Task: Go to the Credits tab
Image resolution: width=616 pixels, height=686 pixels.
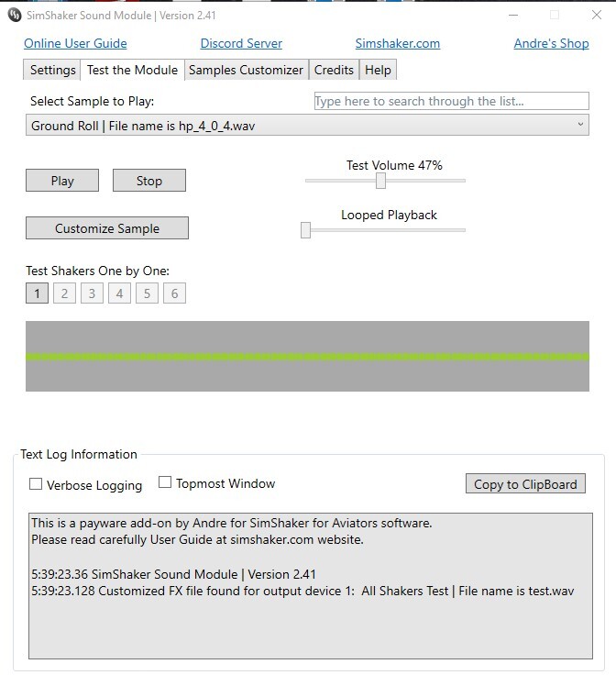Action: pos(334,70)
